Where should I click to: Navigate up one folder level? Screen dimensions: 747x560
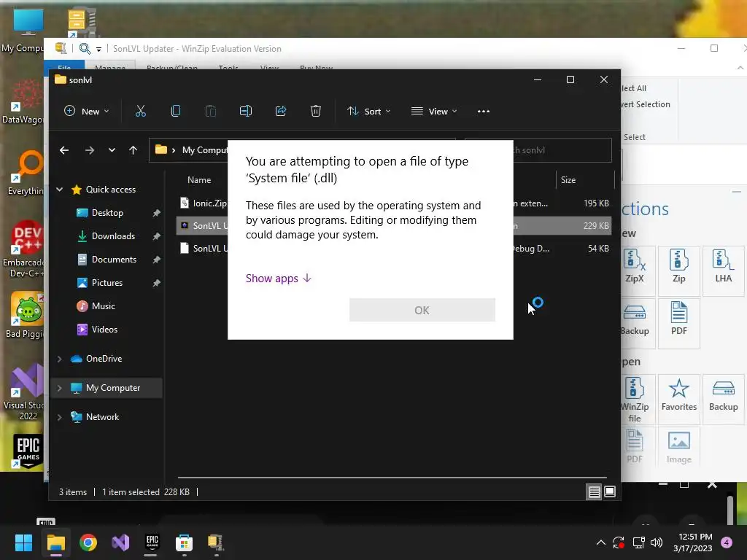pyautogui.click(x=133, y=150)
